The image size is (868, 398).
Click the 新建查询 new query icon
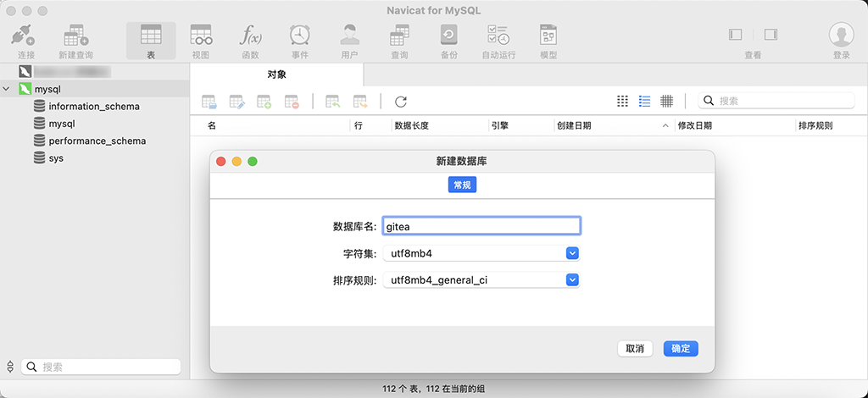[x=75, y=36]
